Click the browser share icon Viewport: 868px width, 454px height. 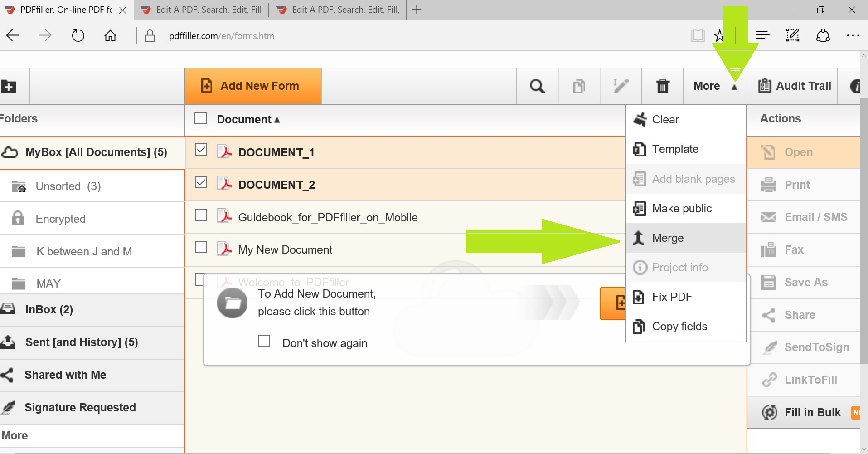[x=823, y=35]
